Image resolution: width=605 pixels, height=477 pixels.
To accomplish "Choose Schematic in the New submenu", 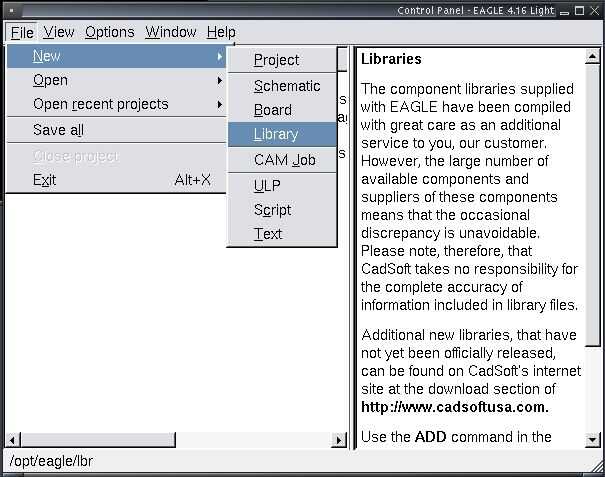I will click(x=287, y=86).
